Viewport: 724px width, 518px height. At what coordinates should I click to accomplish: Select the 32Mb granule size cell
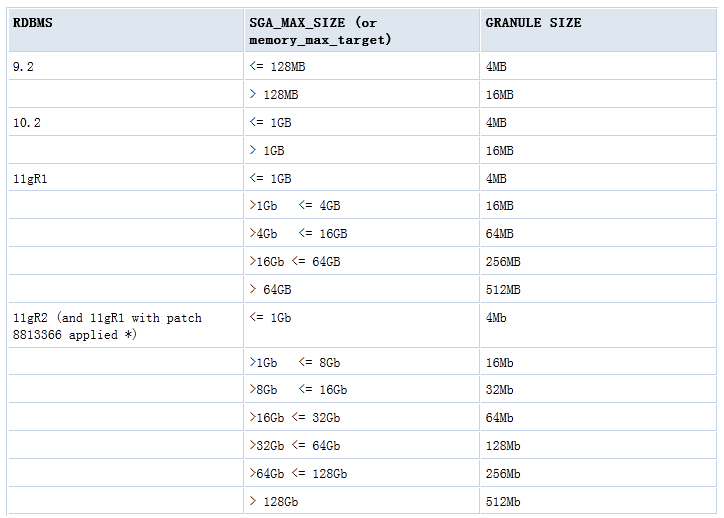[x=500, y=390]
